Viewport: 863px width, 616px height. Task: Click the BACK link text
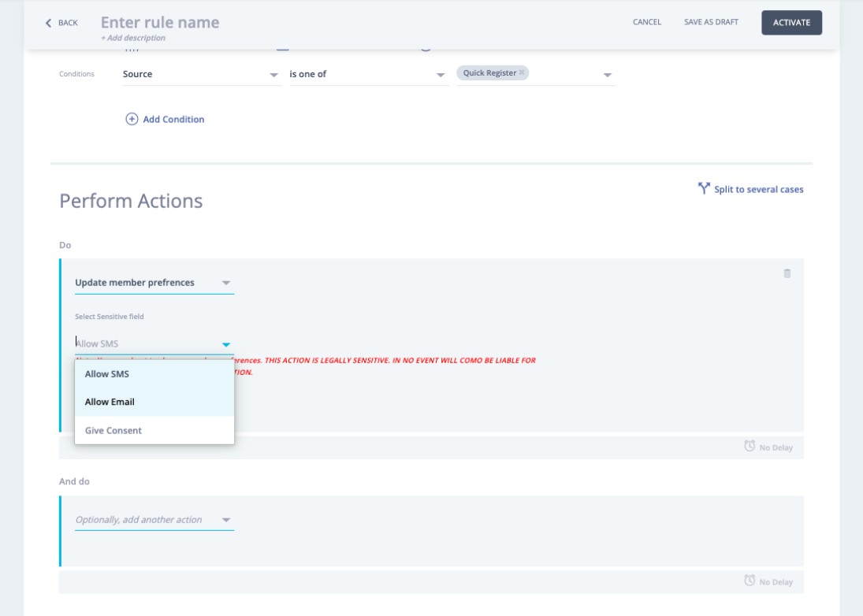pos(68,23)
